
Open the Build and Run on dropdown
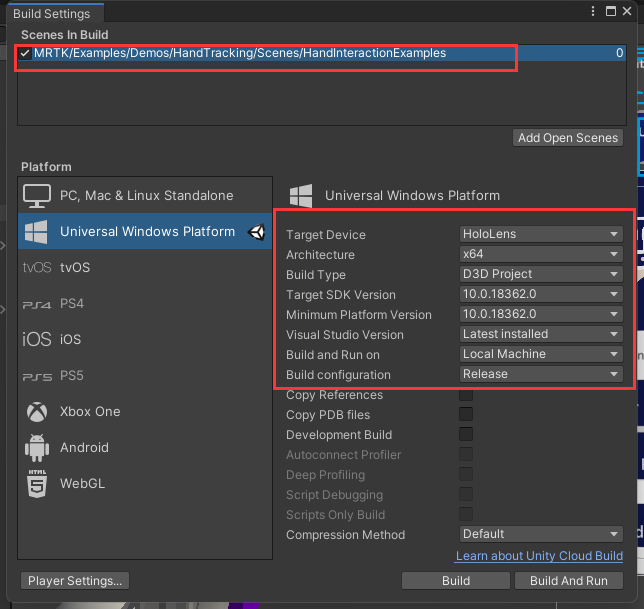[x=541, y=354]
